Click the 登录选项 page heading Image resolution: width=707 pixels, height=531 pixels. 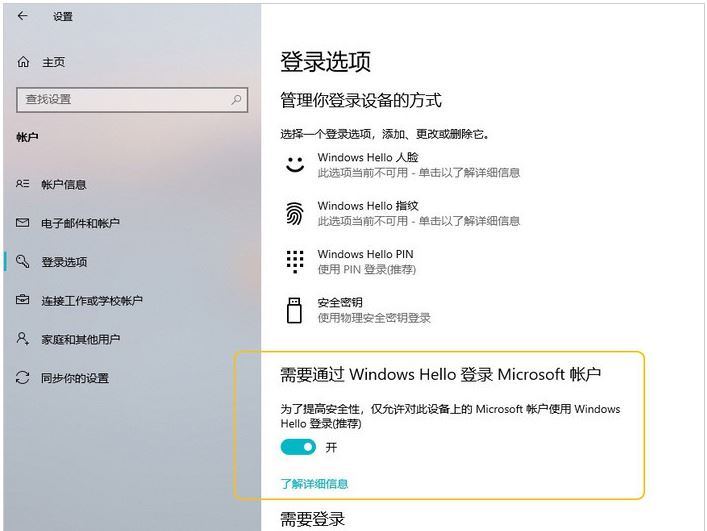(x=326, y=62)
